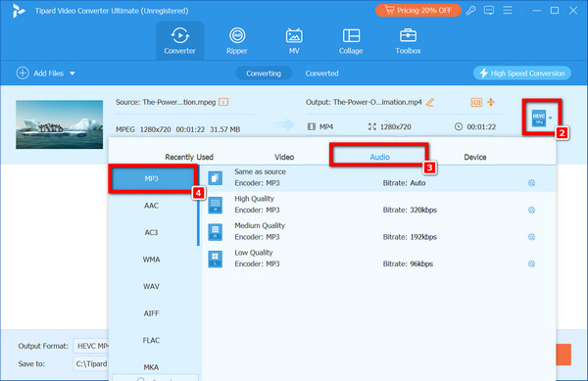Open the Ripper module
The width and height of the screenshot is (588, 381).
[x=236, y=41]
